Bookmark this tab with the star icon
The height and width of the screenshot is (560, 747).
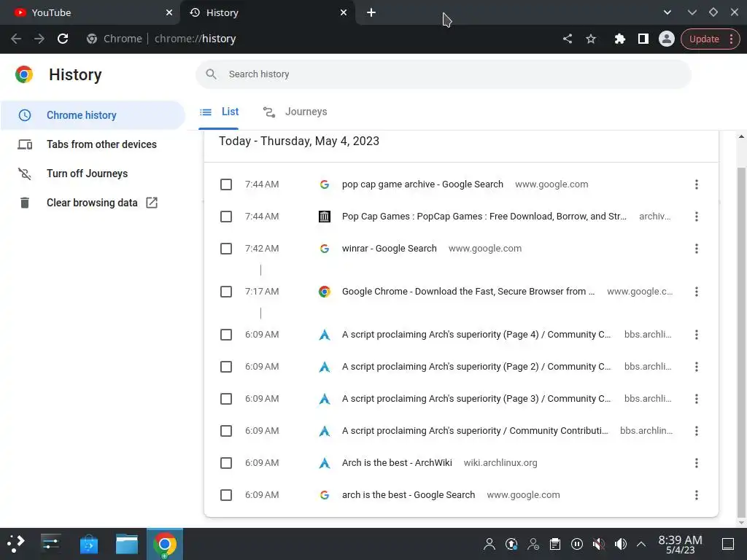click(591, 39)
